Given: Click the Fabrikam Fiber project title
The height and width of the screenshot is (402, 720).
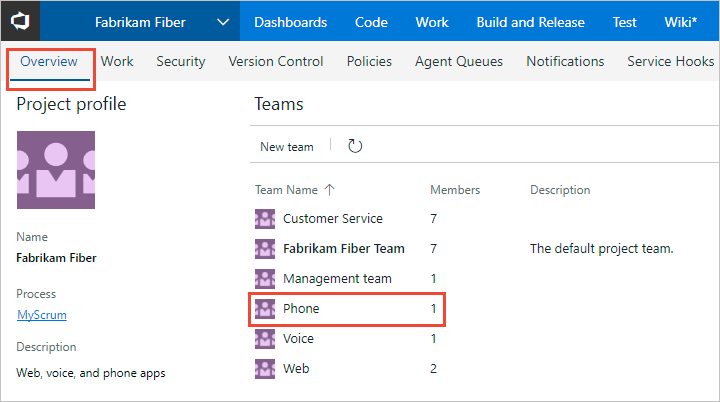Looking at the screenshot, I should 140,22.
